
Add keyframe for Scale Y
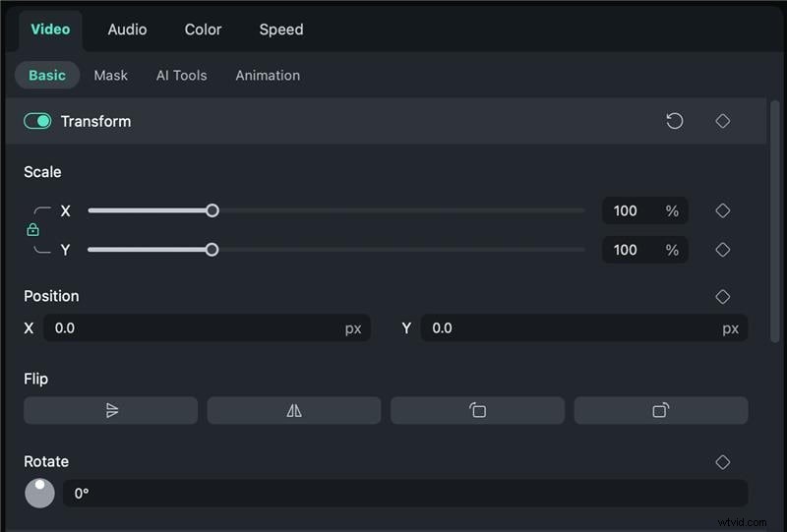(x=722, y=250)
